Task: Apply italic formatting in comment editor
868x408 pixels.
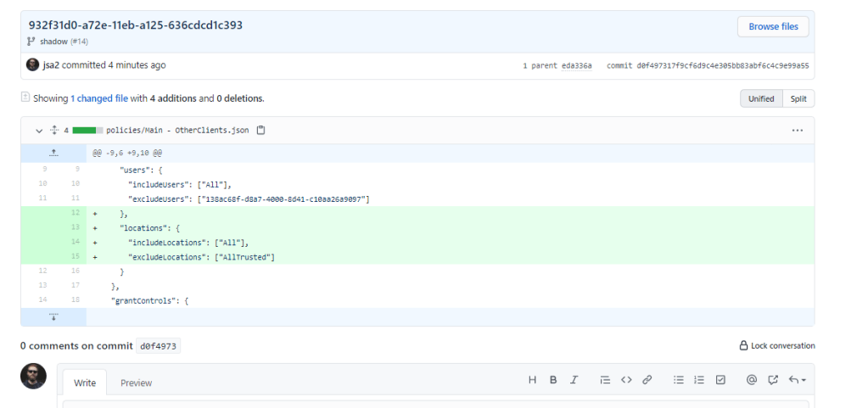Action: click(574, 380)
